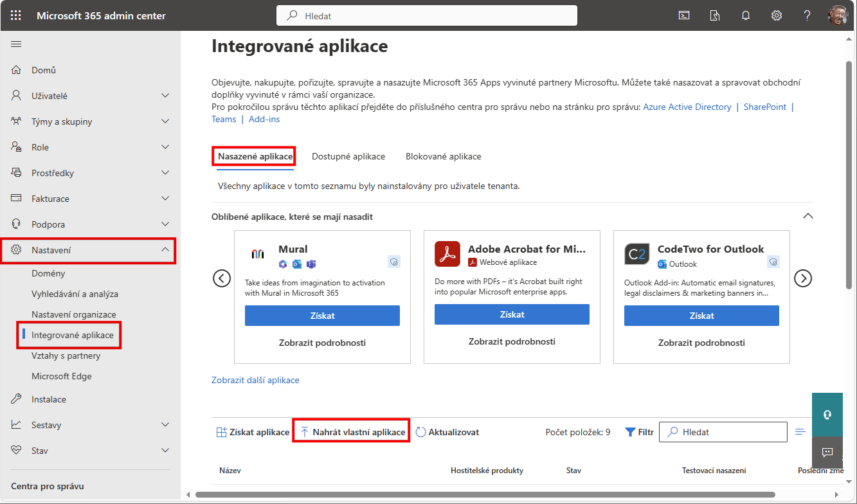
Task: Collapse the navigation hamburger menu
Action: click(17, 44)
